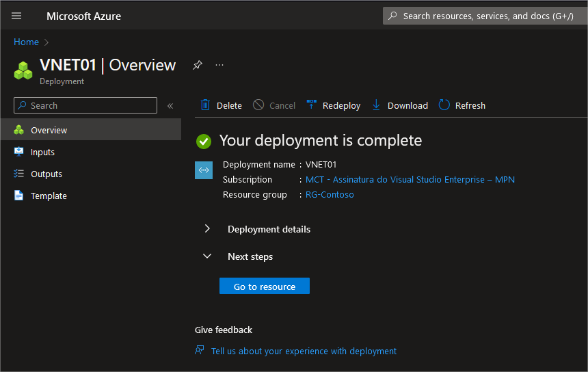Click the virtual network resource icon

pos(204,170)
